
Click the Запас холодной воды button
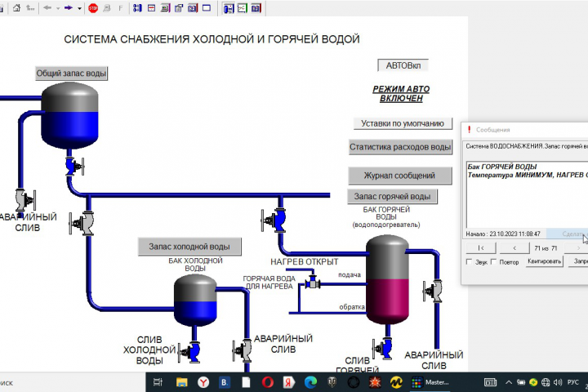tap(189, 247)
